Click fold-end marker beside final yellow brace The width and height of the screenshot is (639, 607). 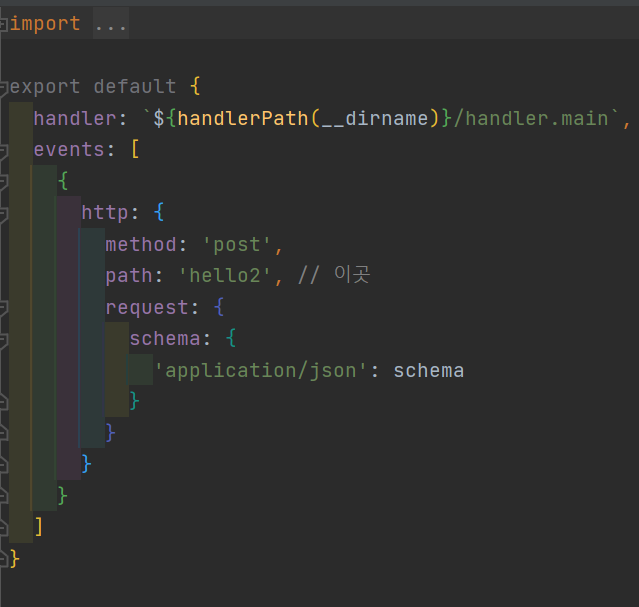[x=3, y=559]
